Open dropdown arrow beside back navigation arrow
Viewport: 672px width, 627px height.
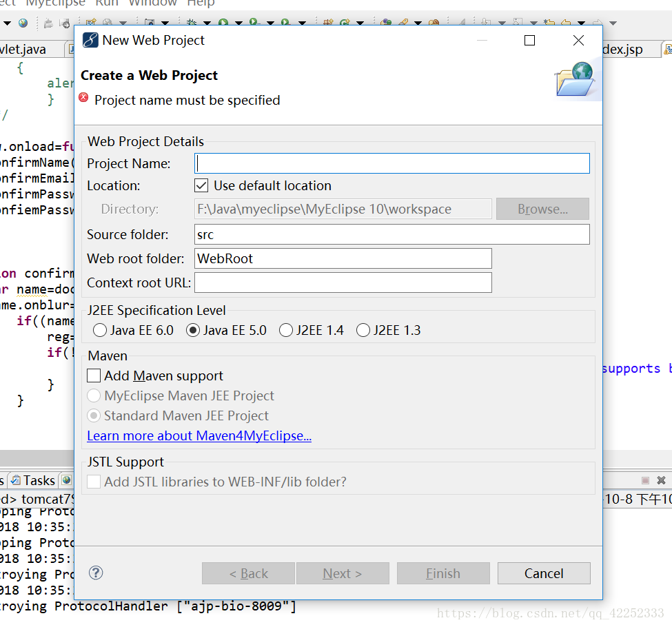point(581,23)
